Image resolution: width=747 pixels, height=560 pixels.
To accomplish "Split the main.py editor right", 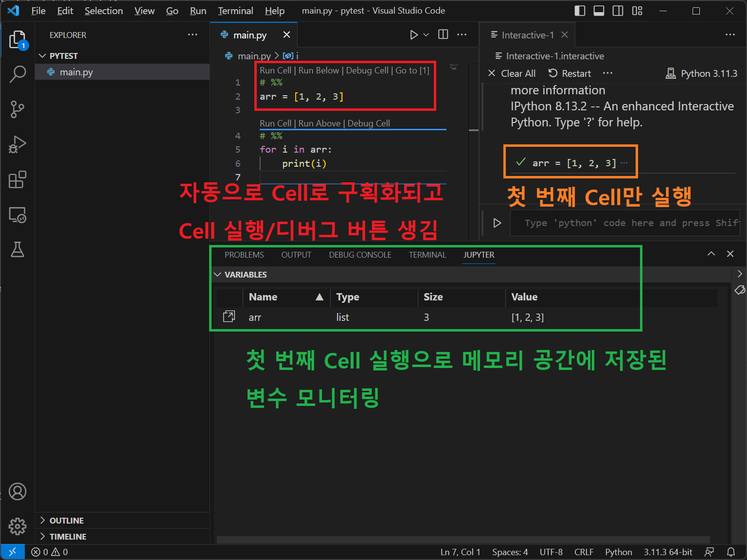I will [x=443, y=35].
